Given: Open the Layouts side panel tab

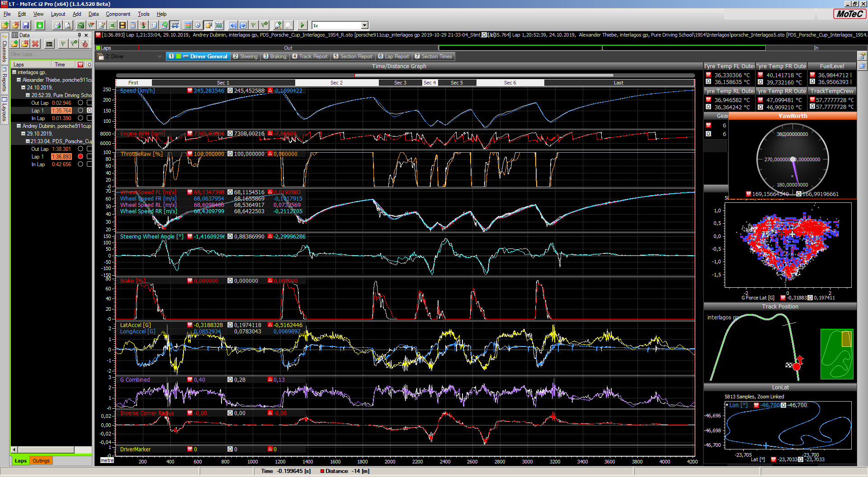Looking at the screenshot, I should click(x=5, y=109).
